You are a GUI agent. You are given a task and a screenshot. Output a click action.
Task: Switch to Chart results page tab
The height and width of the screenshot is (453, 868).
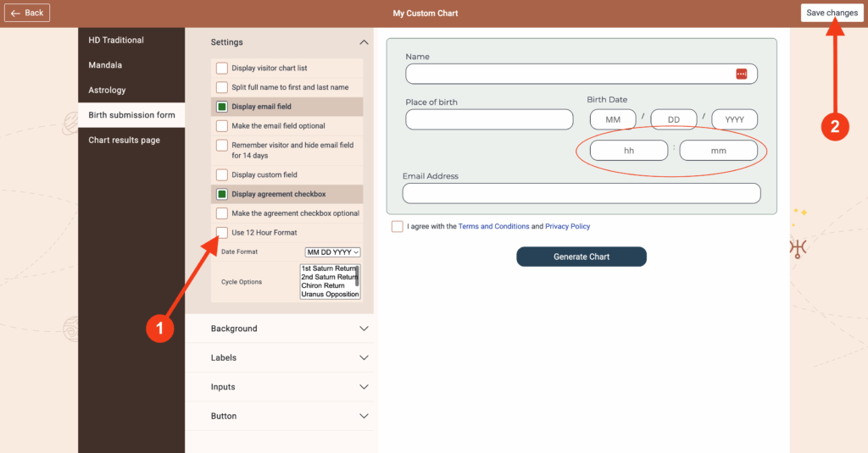(124, 141)
